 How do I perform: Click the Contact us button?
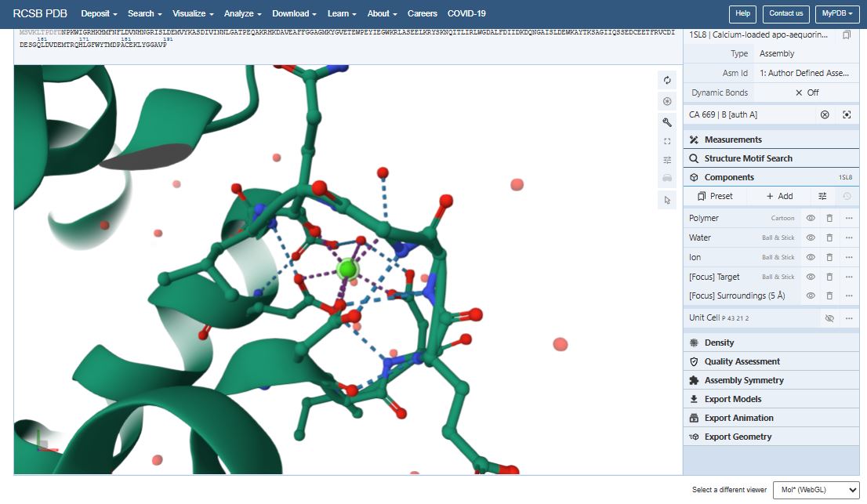tap(785, 14)
